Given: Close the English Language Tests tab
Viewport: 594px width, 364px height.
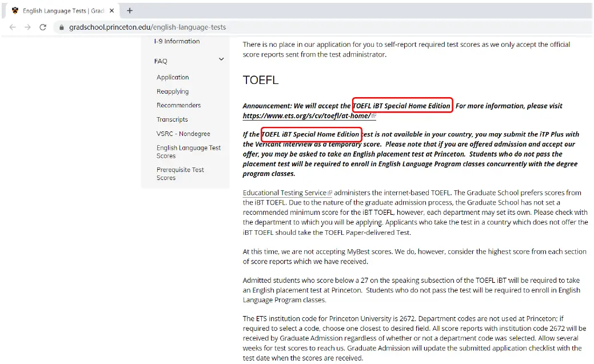Looking at the screenshot, I should pyautogui.click(x=111, y=11).
